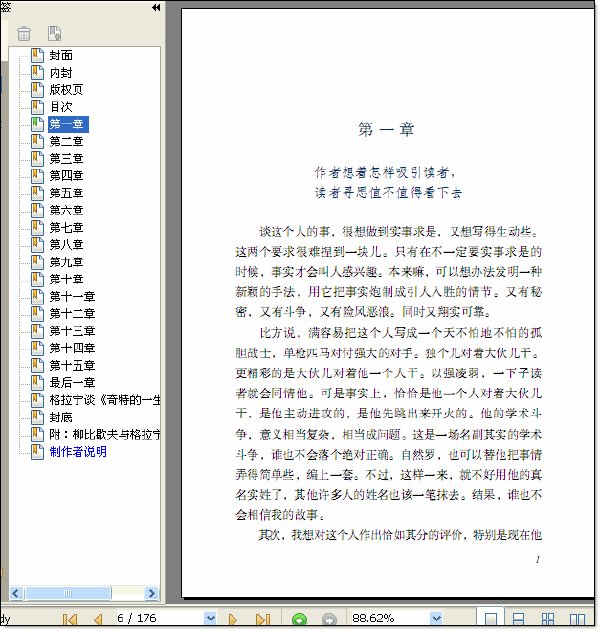
Task: Click the new bookmark icon
Action: tap(54, 33)
